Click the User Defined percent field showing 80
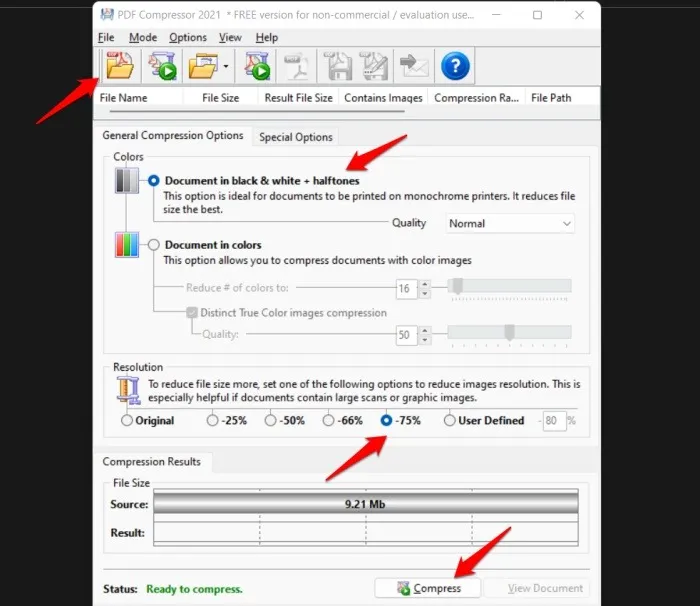The height and width of the screenshot is (606, 700). pos(554,421)
